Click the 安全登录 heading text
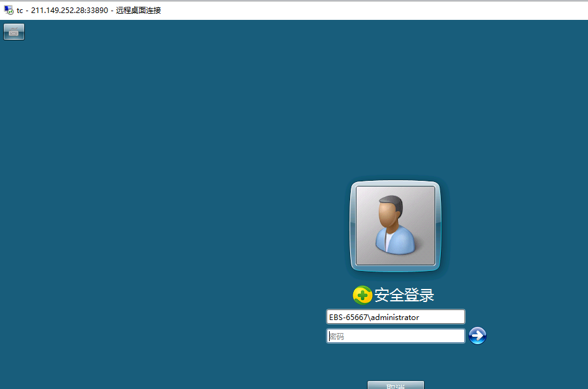 point(404,295)
